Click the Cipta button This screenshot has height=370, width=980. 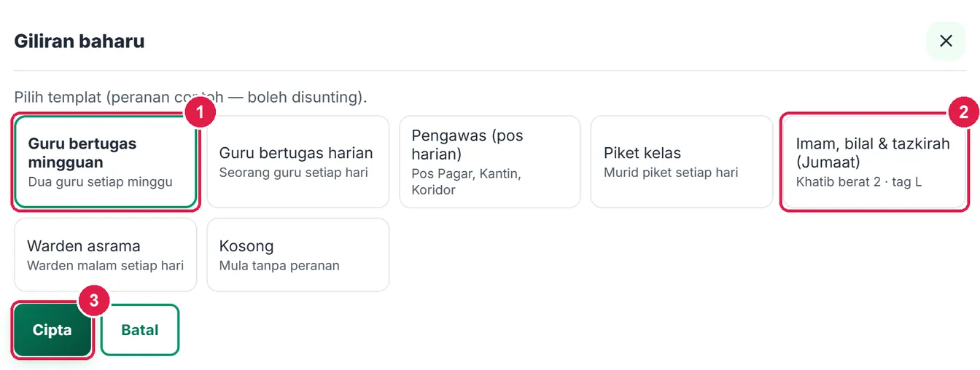(52, 330)
